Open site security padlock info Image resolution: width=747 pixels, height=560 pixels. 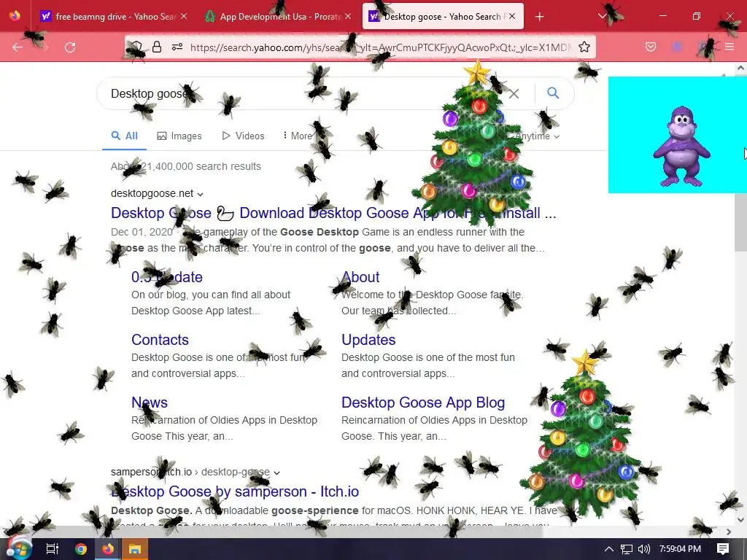coord(157,47)
